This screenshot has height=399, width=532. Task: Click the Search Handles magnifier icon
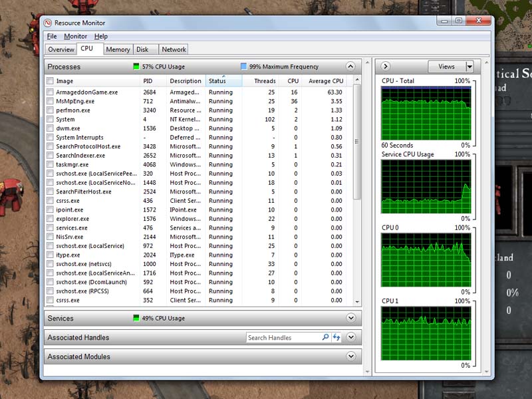[x=325, y=337]
